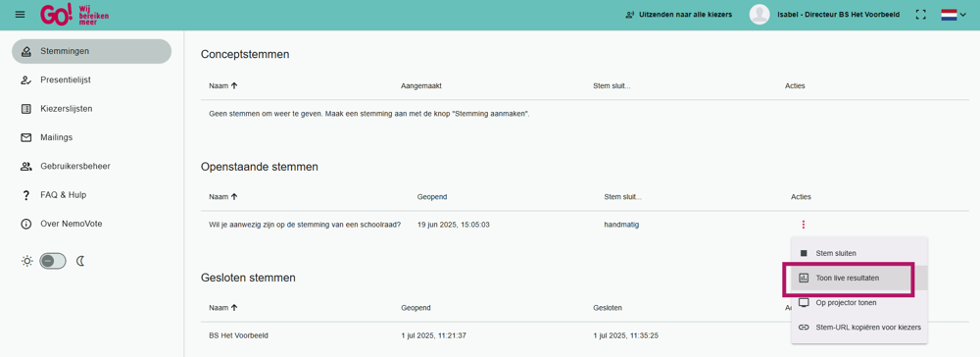Click the 1 jul 2025, 11:35:25 cell
This screenshot has width=980, height=357.
tap(625, 335)
